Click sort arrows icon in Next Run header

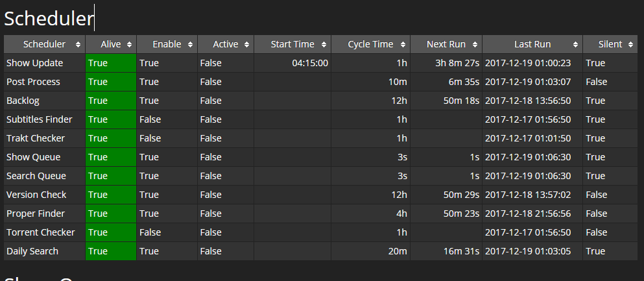(475, 45)
